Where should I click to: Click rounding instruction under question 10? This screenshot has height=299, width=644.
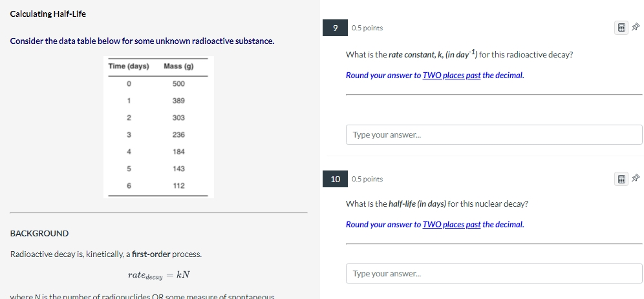pos(435,224)
